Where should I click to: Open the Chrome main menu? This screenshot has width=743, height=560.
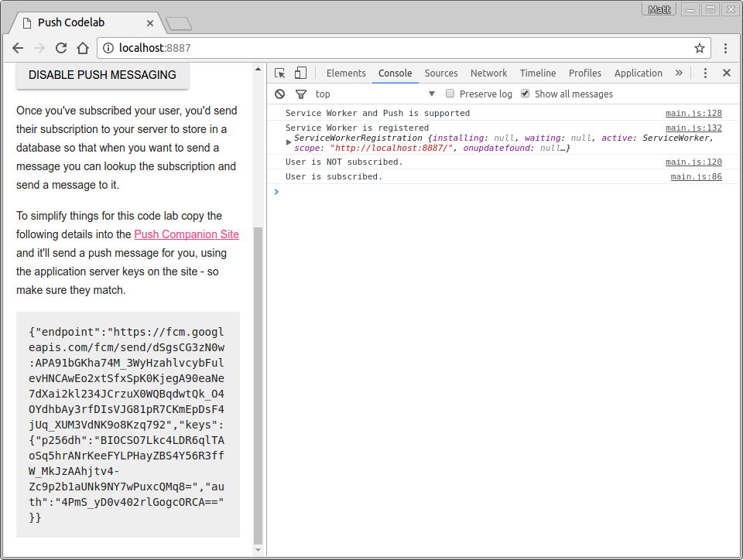point(726,48)
